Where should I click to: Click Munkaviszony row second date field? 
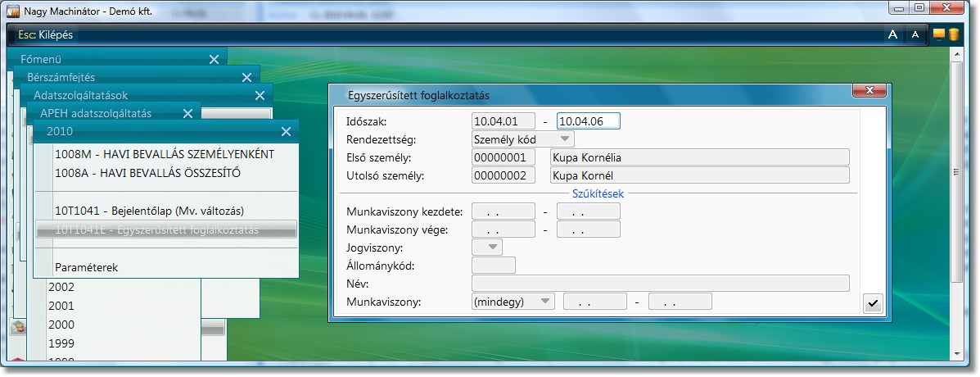(x=680, y=302)
